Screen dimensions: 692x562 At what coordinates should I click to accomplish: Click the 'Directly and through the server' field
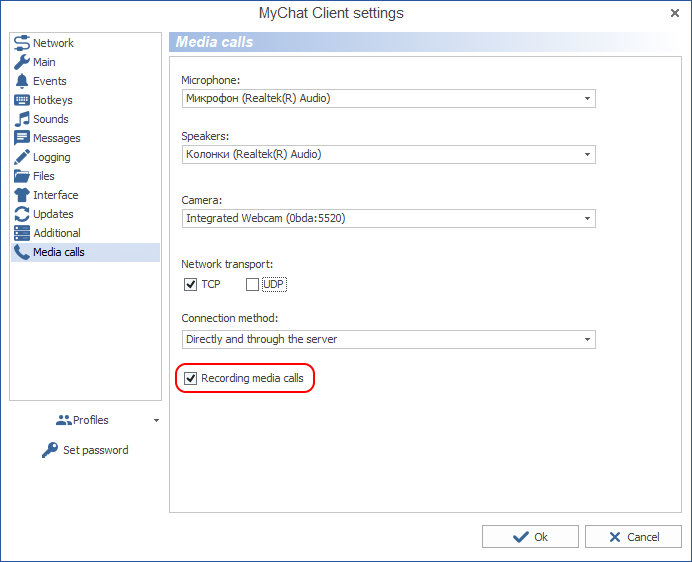coord(389,339)
